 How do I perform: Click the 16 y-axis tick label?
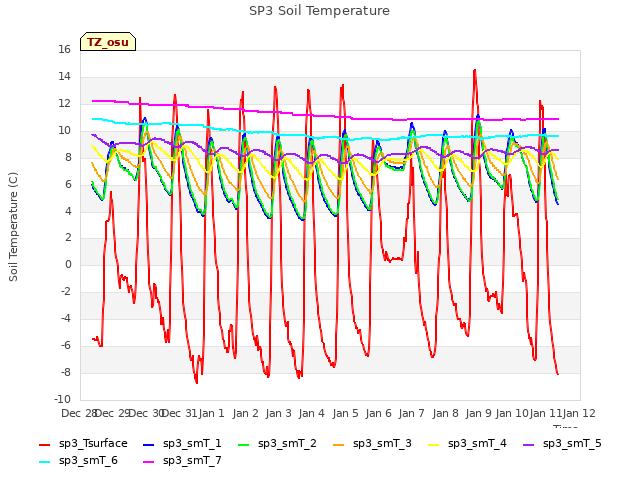[64, 49]
